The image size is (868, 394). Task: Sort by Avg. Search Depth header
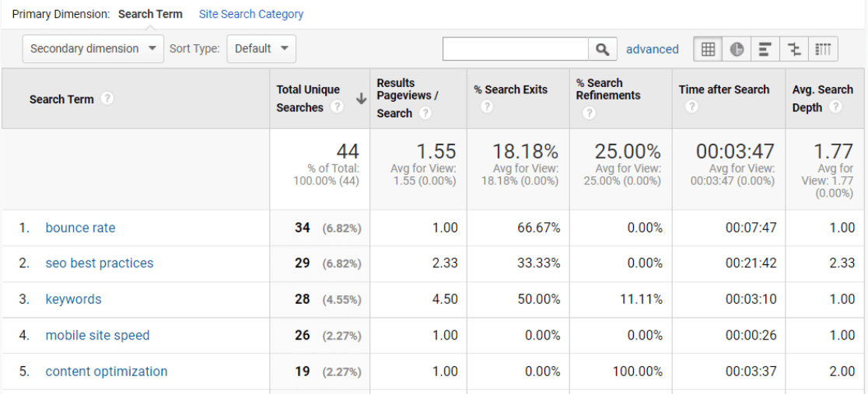coord(822,99)
